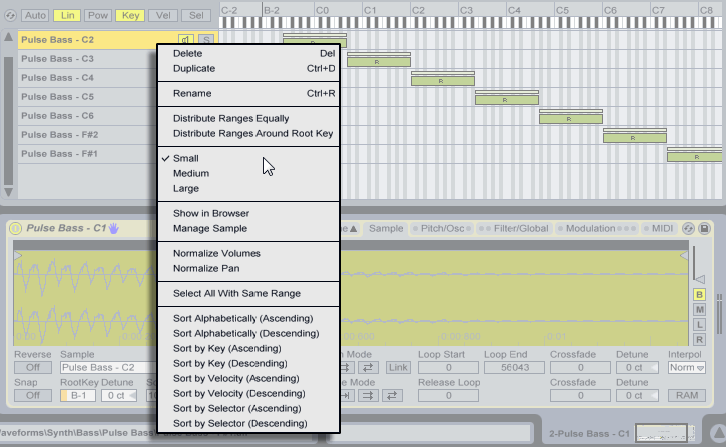This screenshot has height=447, width=726.
Task: Click the scroll-up triangle left of the zone list
Action: (x=9, y=39)
